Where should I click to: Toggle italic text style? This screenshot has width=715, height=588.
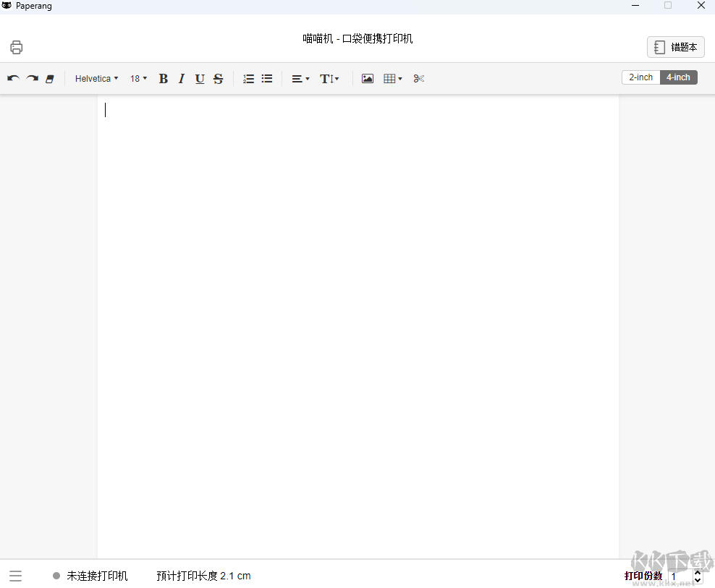182,78
